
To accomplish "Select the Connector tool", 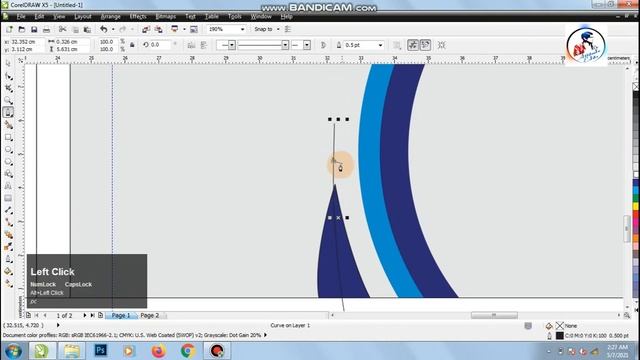I will [x=8, y=223].
